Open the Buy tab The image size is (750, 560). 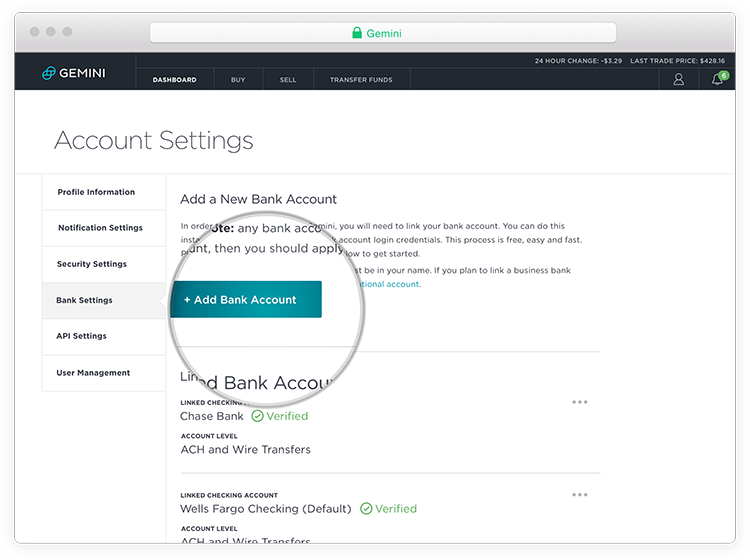(x=238, y=79)
